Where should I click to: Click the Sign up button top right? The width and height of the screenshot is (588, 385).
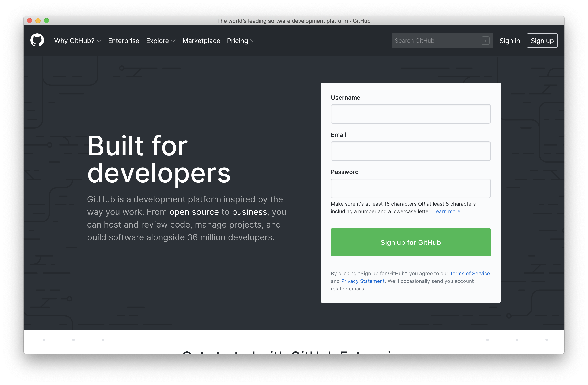[542, 40]
